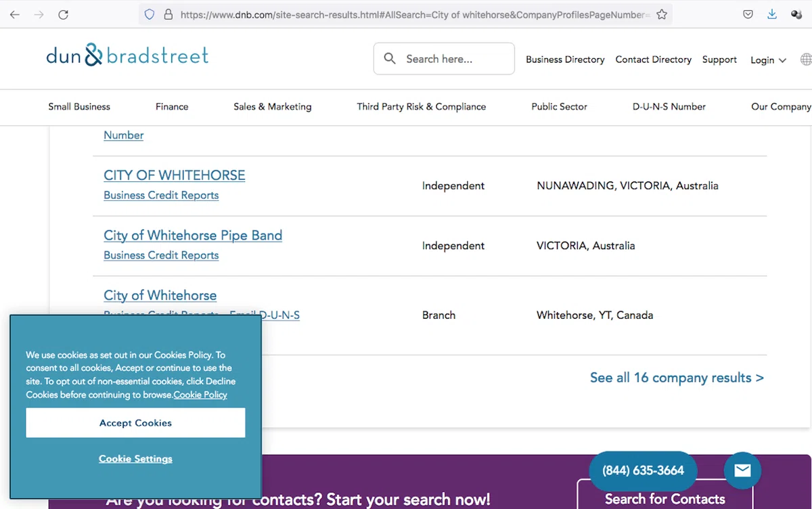
Task: Open the Dun & Bradstreet logo home link
Action: [127, 56]
